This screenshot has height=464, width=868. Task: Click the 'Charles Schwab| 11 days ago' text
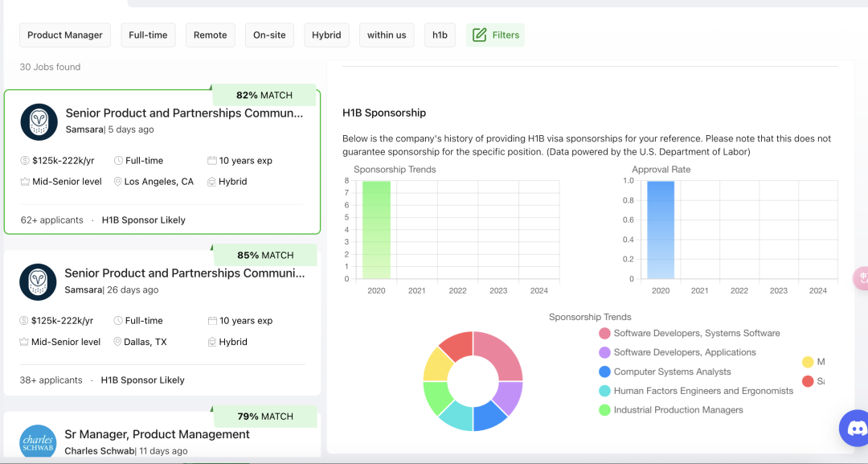tap(125, 450)
